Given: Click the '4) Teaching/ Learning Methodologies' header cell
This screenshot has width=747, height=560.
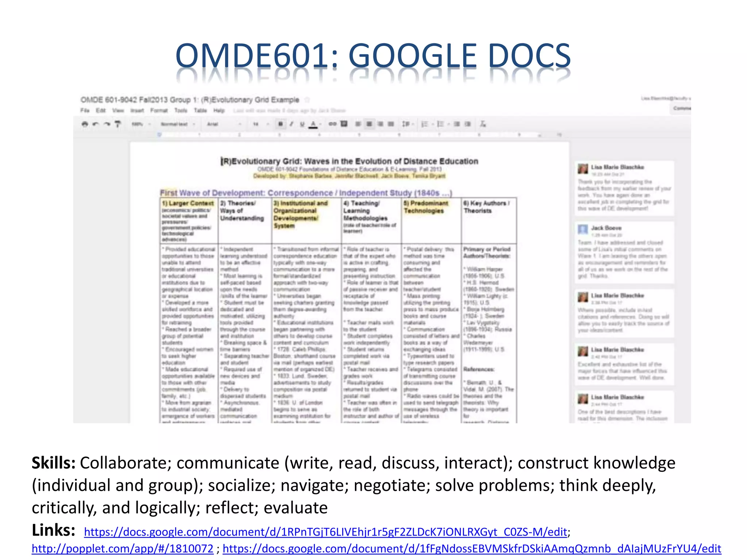Looking at the screenshot, I should 372,221.
